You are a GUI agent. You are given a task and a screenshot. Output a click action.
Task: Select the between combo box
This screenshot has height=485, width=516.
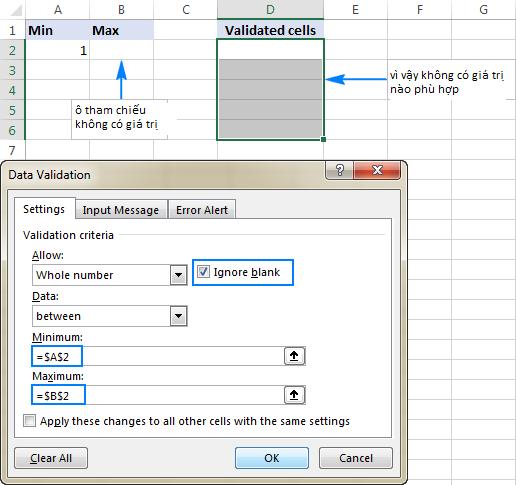(x=109, y=316)
